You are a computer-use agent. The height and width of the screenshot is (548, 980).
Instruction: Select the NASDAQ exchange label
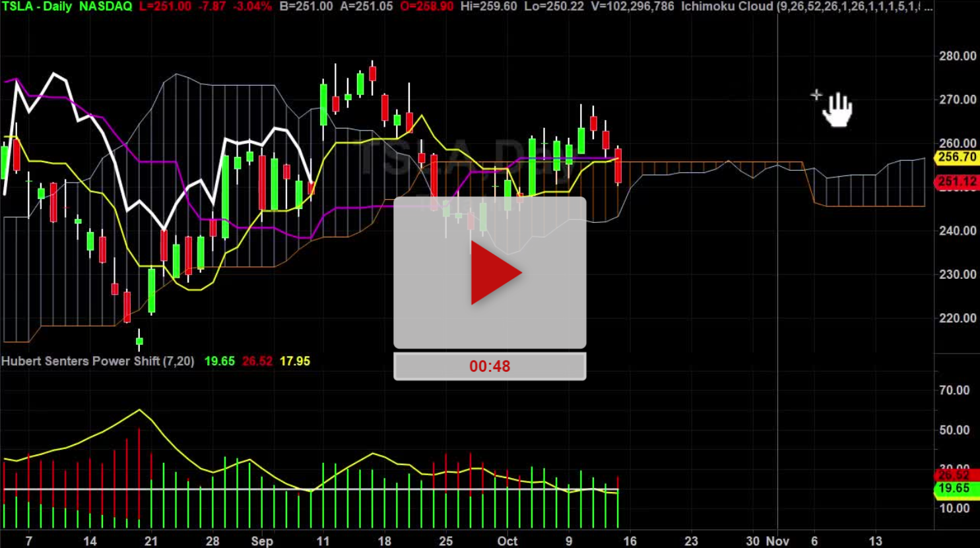click(x=106, y=7)
